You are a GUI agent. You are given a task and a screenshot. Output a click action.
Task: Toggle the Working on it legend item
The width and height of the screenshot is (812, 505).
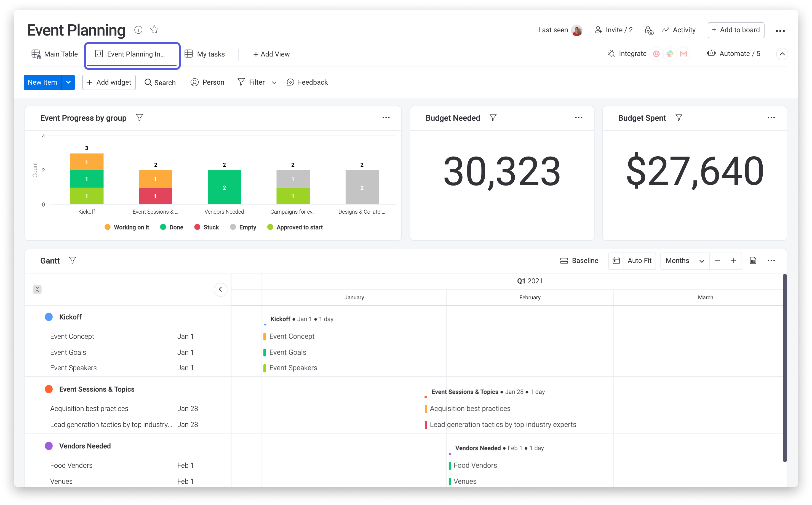pyautogui.click(x=127, y=227)
